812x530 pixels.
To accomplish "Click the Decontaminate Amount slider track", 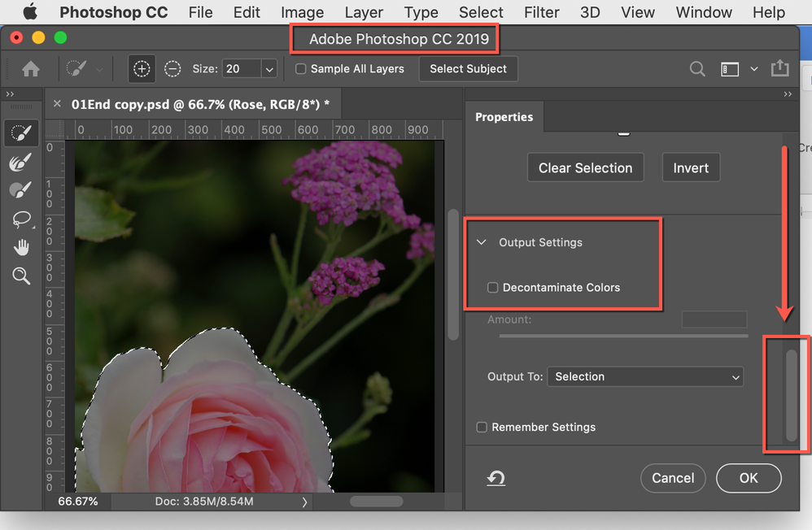I will (623, 336).
